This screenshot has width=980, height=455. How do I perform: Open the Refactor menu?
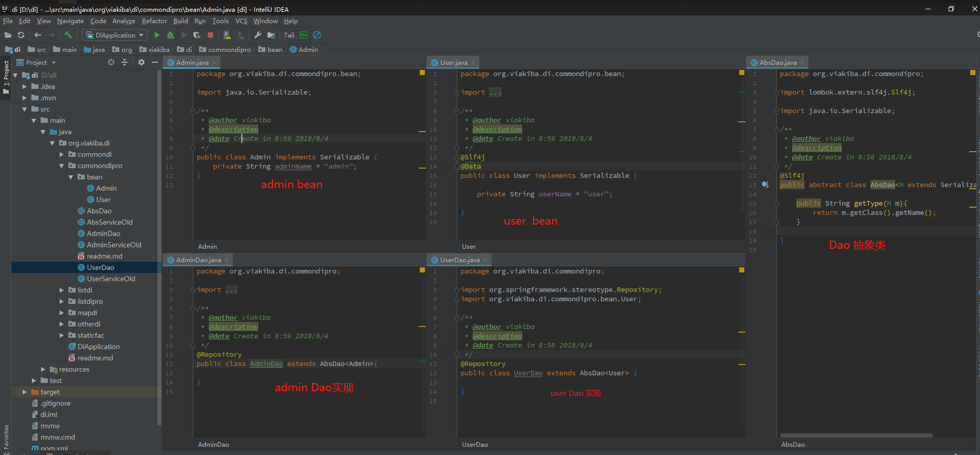click(x=154, y=21)
